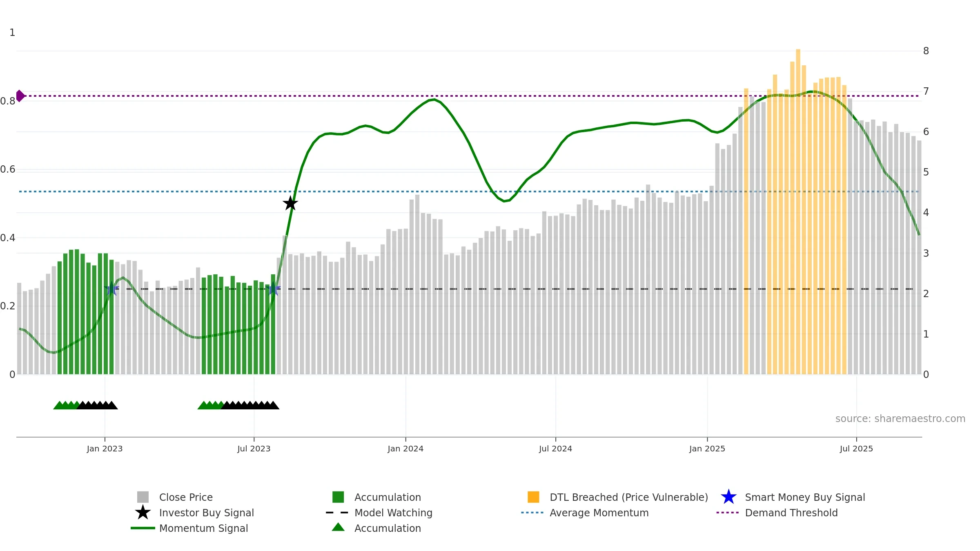The width and height of the screenshot is (980, 551).
Task: Click the right axis value 5
Action: 926,172
